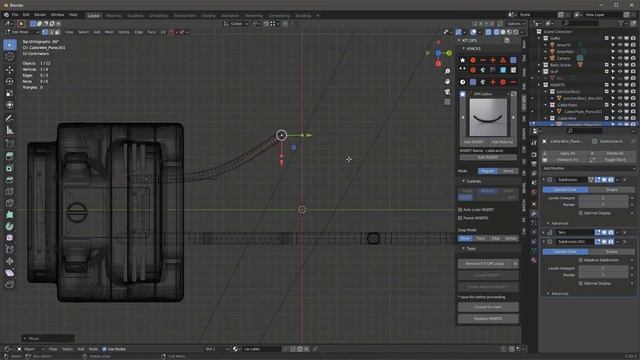Select the Bevel tool

(10, 180)
